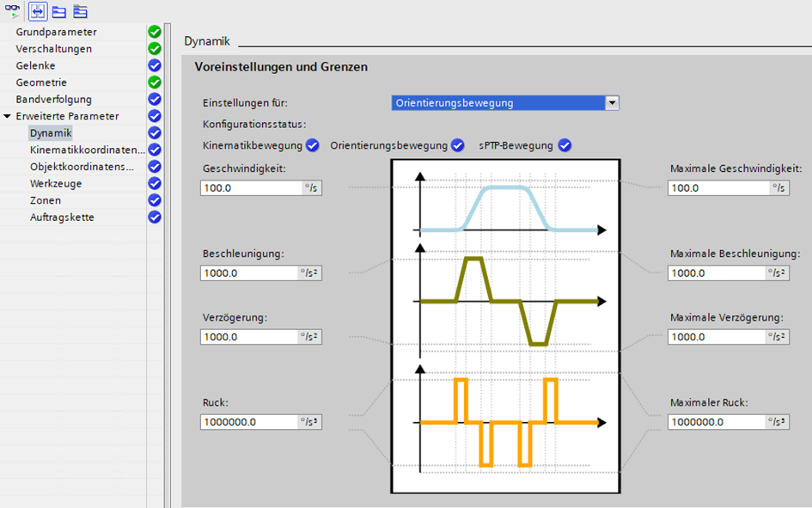812x508 pixels.
Task: Click the first blue folder toolbar icon
Action: click(x=58, y=11)
